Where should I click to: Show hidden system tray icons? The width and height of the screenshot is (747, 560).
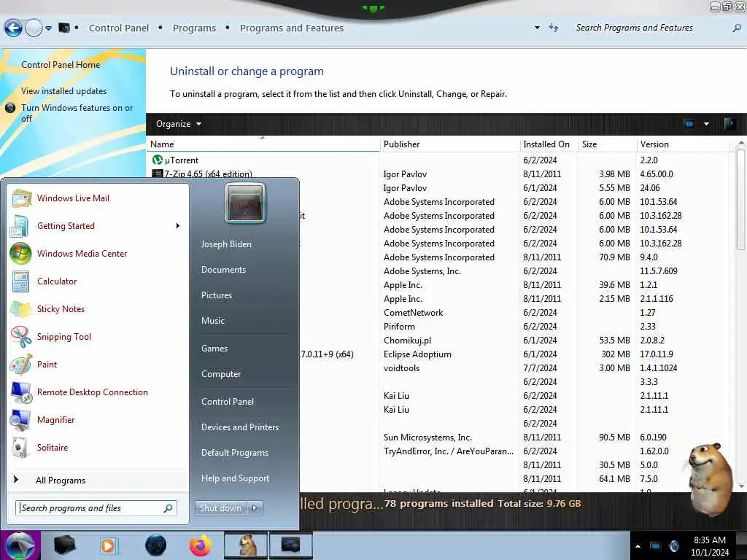pos(638,546)
